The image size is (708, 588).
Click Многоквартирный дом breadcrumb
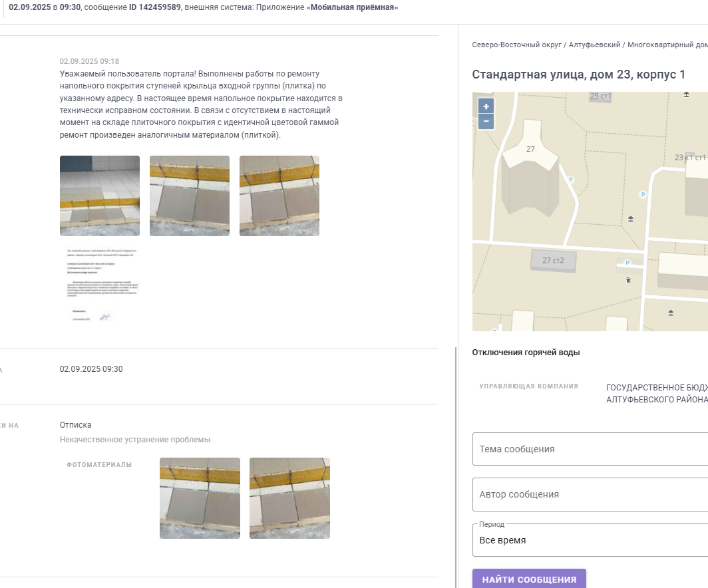(667, 45)
